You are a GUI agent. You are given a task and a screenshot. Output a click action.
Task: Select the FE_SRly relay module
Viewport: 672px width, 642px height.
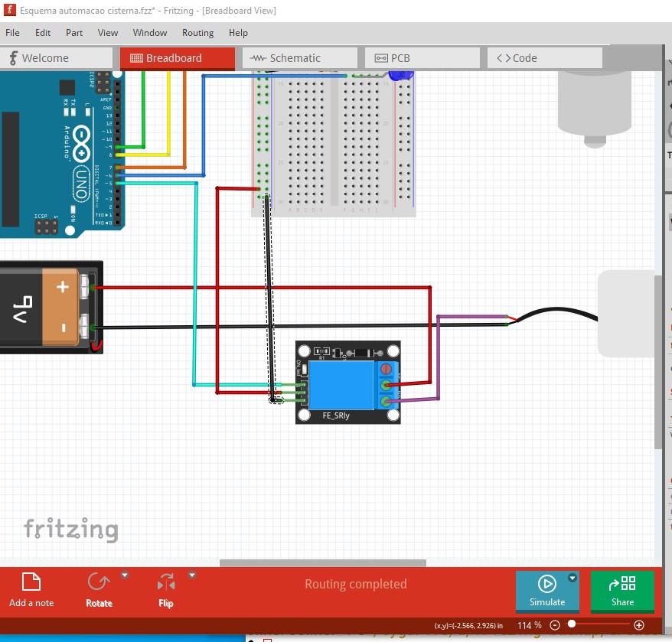348,383
